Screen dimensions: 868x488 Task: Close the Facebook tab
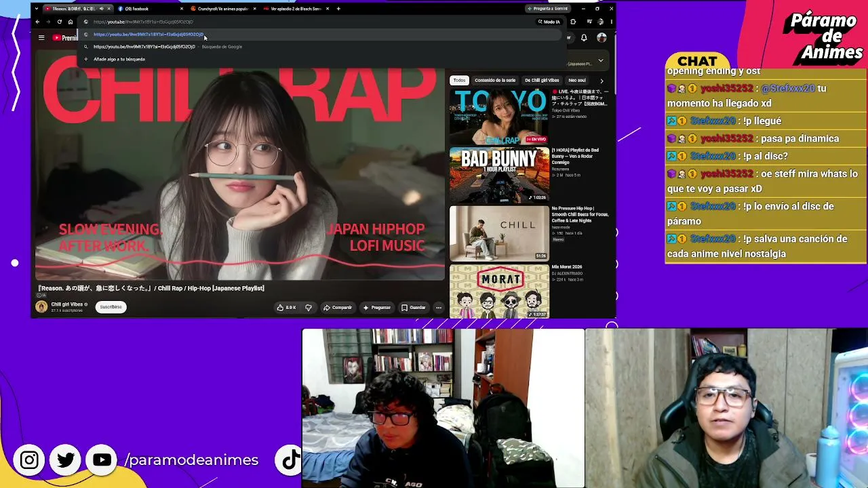click(182, 9)
